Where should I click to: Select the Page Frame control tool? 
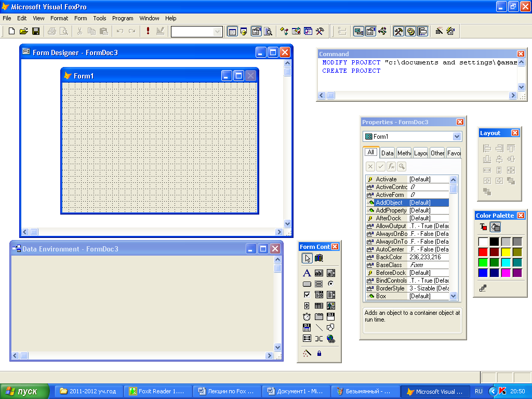click(319, 316)
